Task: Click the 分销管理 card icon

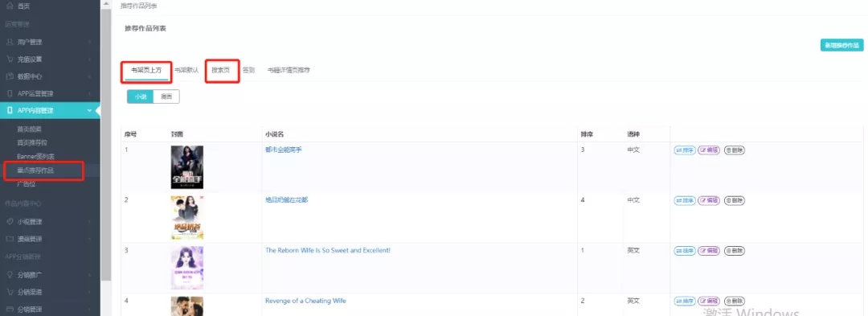Action: [9, 310]
